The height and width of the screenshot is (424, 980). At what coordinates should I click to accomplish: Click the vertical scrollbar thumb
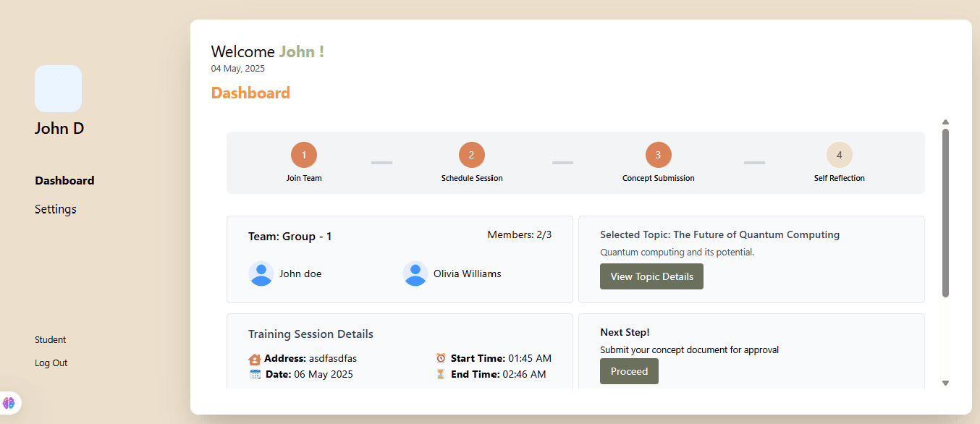(945, 213)
